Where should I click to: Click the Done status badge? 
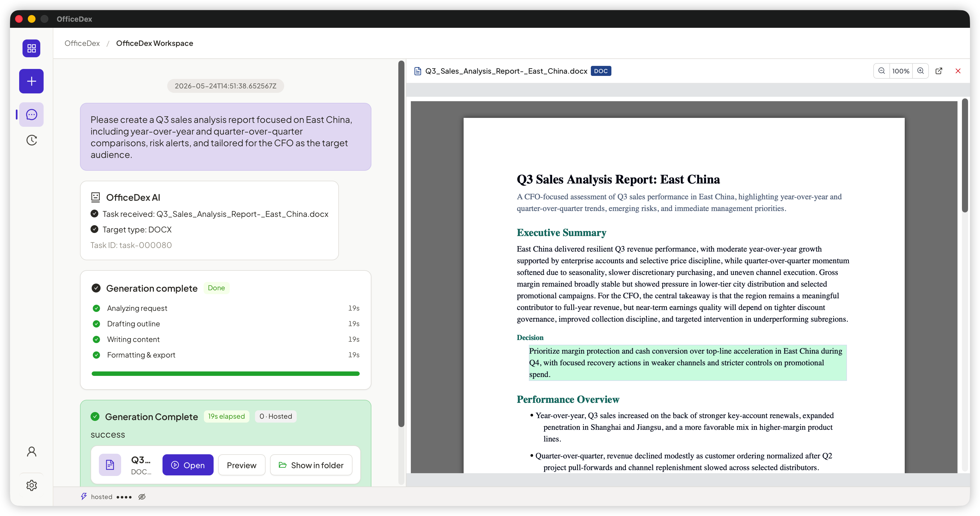click(x=216, y=288)
